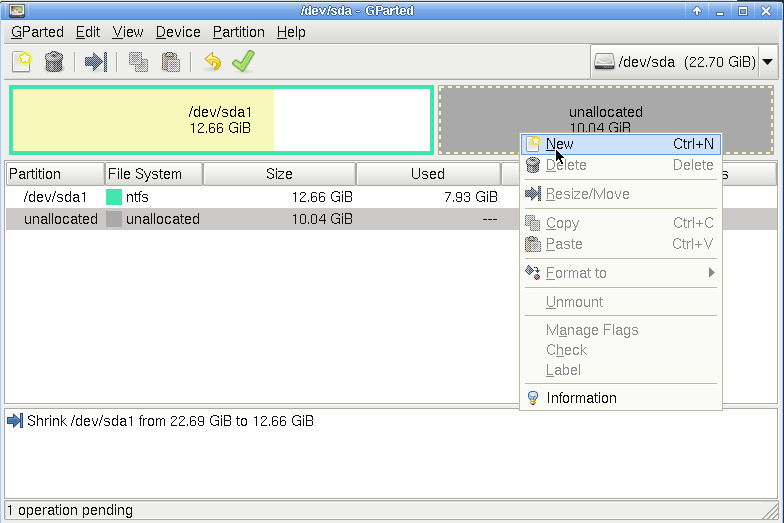Viewport: 784px width, 523px height.
Task: Choose Delete in the context menu
Action: 620,165
